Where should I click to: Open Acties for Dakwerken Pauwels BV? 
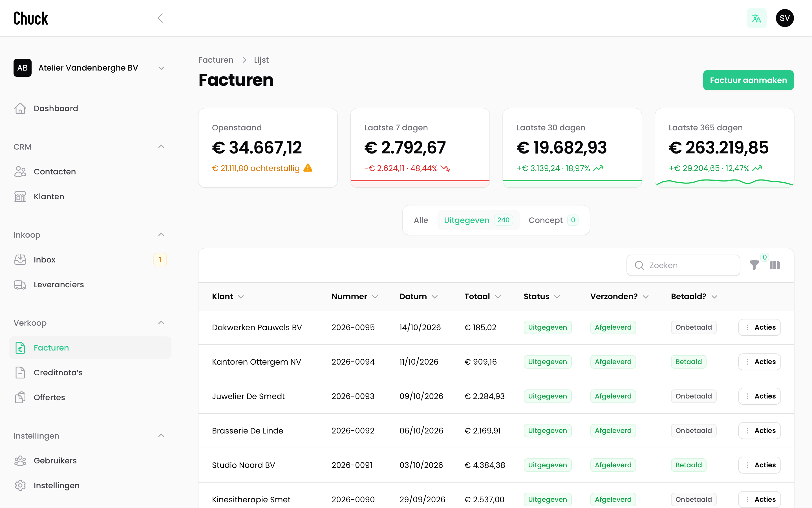(x=759, y=327)
